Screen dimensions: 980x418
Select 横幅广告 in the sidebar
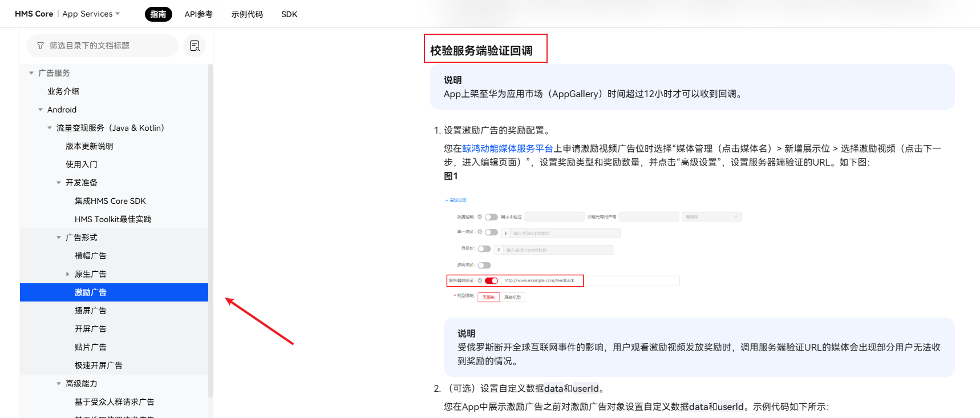click(x=91, y=256)
